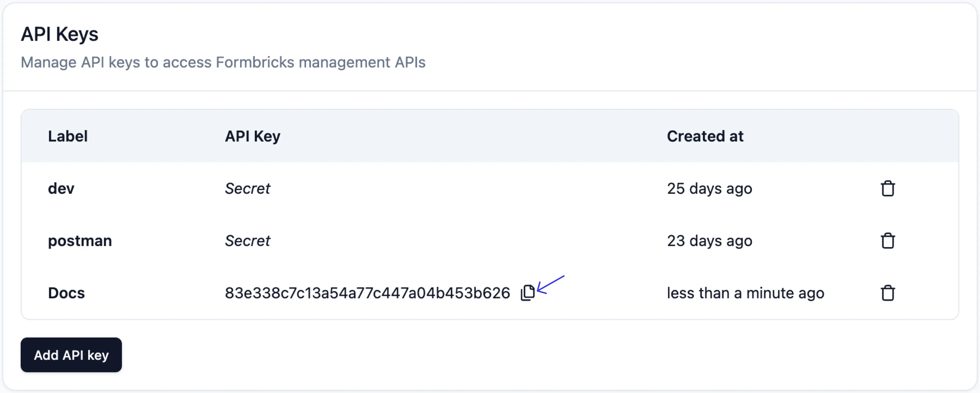Delete the Docs API key
This screenshot has height=393, width=980.
[x=888, y=293]
